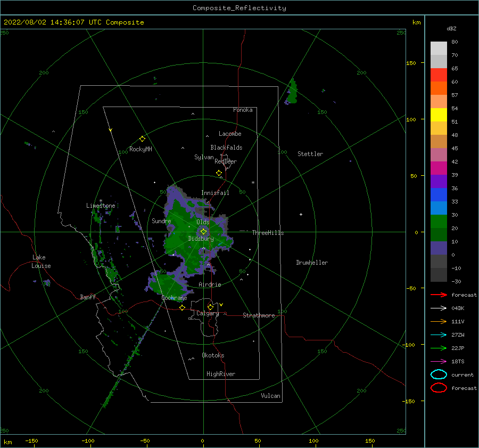Click the Olds city label
Viewport: 479px width, 448px height.
(x=203, y=222)
